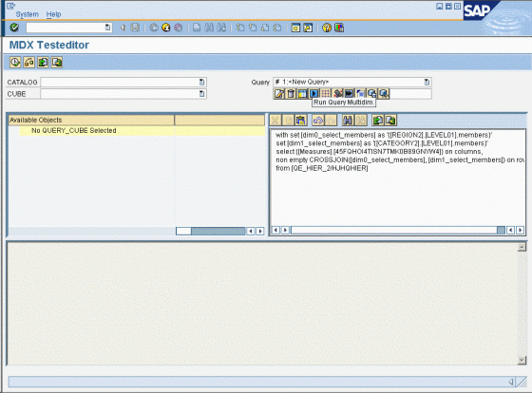Click the pencil Edit Query icon
This screenshot has height=393, width=532.
[x=279, y=94]
